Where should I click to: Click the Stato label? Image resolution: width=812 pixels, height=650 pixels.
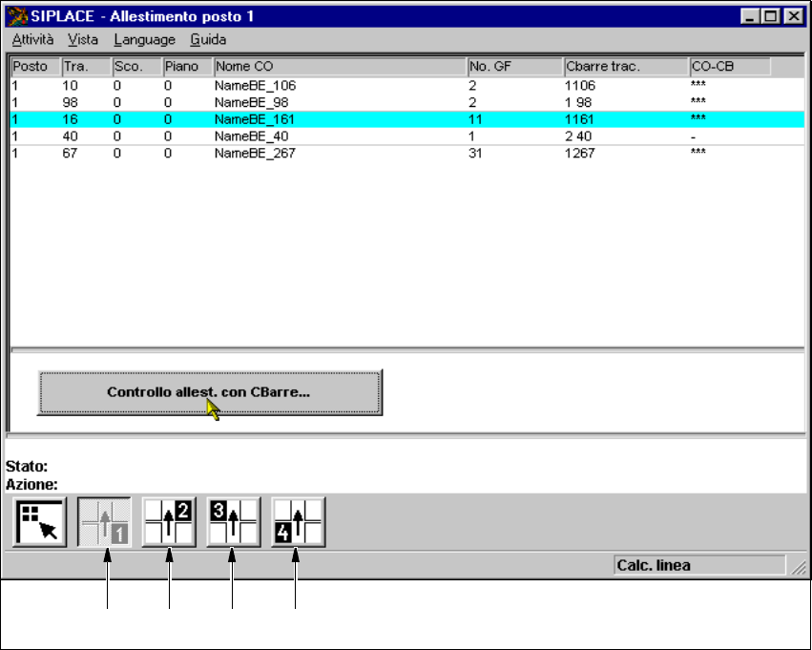[x=27, y=467]
